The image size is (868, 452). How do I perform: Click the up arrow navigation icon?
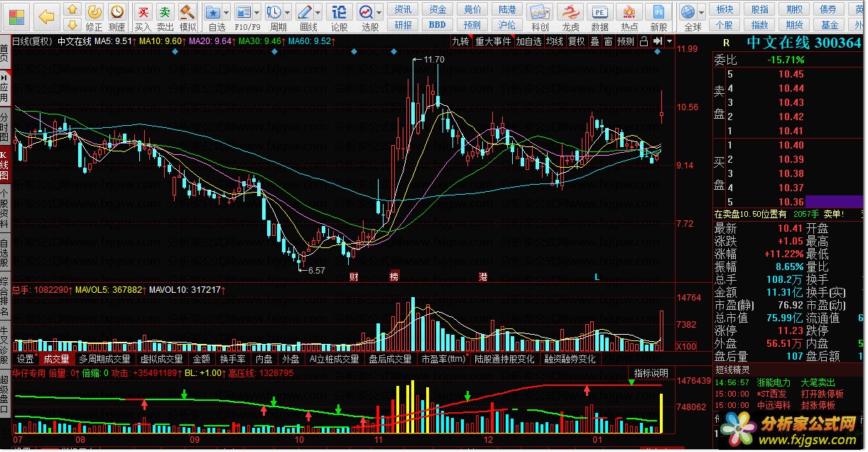pos(72,9)
